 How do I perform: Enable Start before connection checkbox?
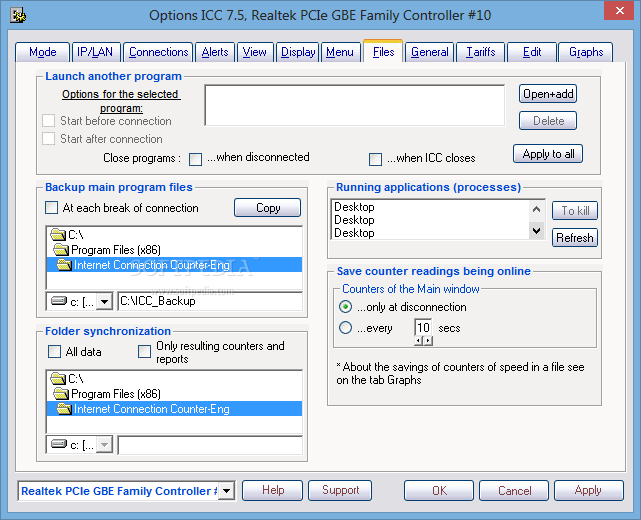coord(48,121)
